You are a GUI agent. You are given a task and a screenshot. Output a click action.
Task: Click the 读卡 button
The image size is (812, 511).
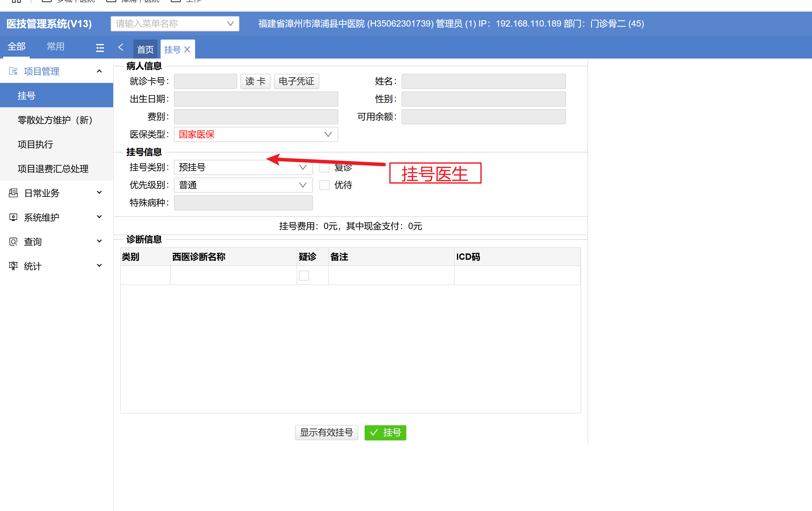click(x=255, y=81)
